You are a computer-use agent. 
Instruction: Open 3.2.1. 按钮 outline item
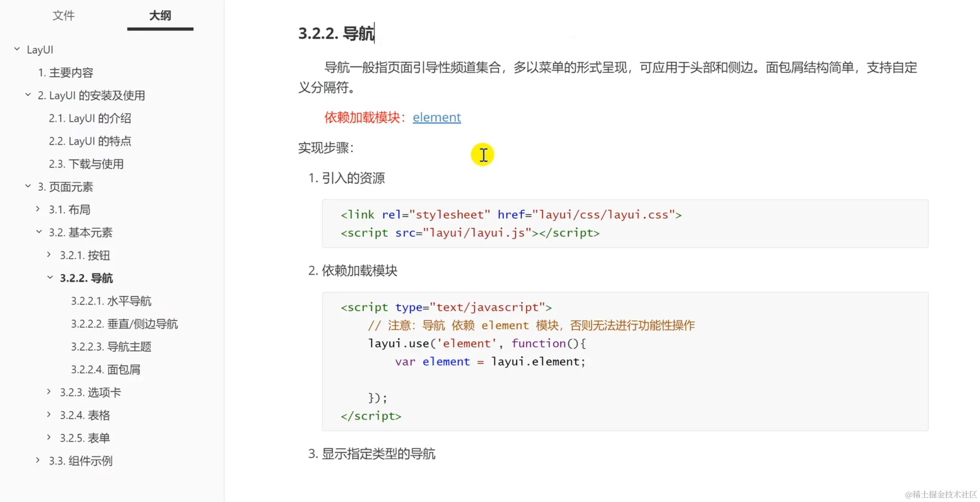click(85, 255)
